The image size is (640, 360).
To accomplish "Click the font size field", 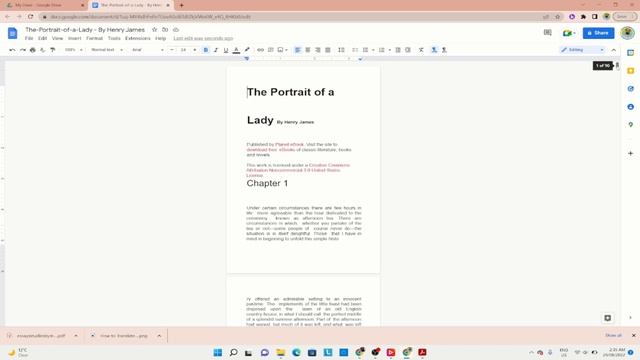I will click(183, 50).
